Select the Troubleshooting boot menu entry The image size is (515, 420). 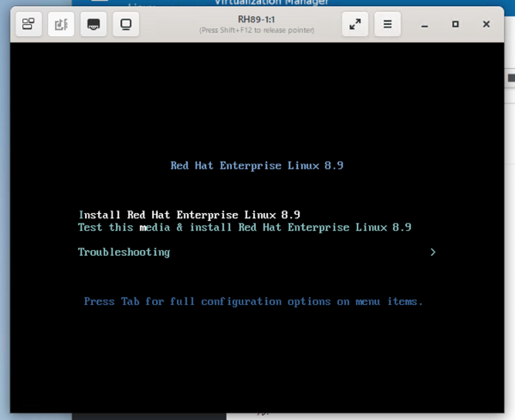coord(124,253)
